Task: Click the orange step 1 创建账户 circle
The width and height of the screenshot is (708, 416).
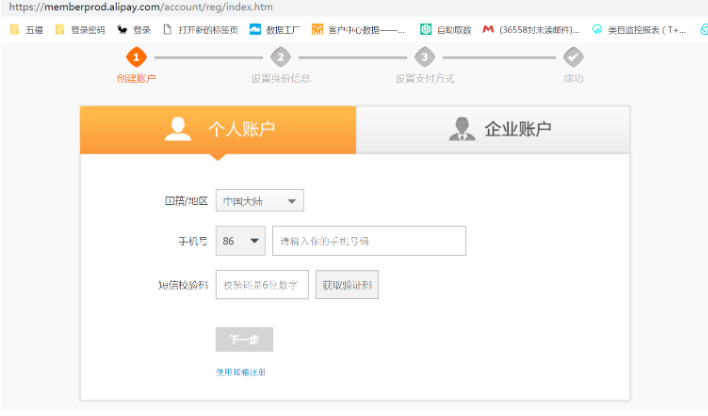Action: [x=137, y=57]
